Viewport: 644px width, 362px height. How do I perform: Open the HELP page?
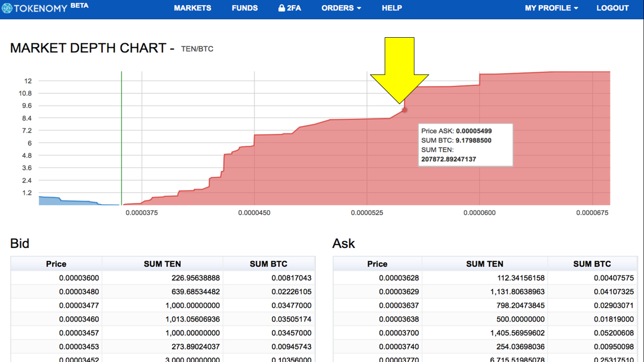tap(392, 8)
